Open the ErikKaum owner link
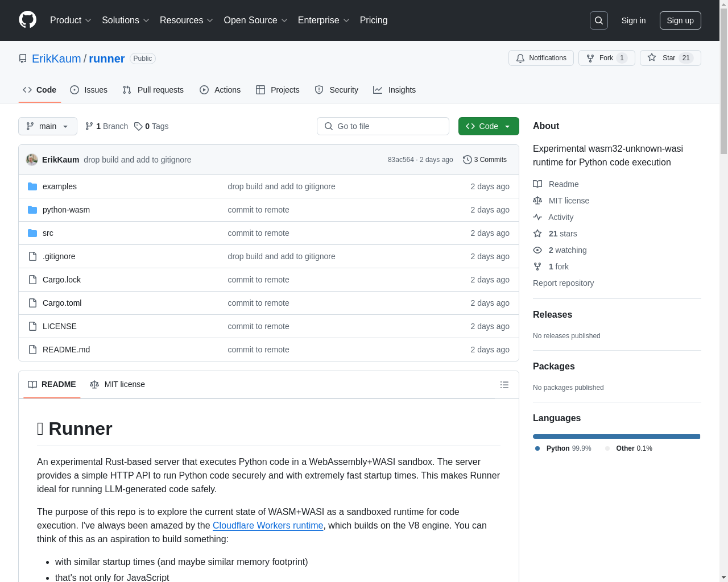 pyautogui.click(x=56, y=59)
